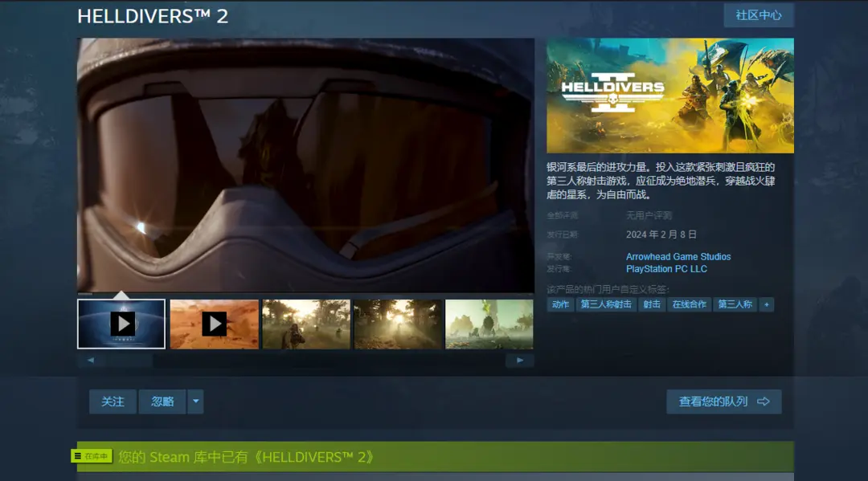Click the 动作 tag
The image size is (868, 481).
tap(560, 304)
